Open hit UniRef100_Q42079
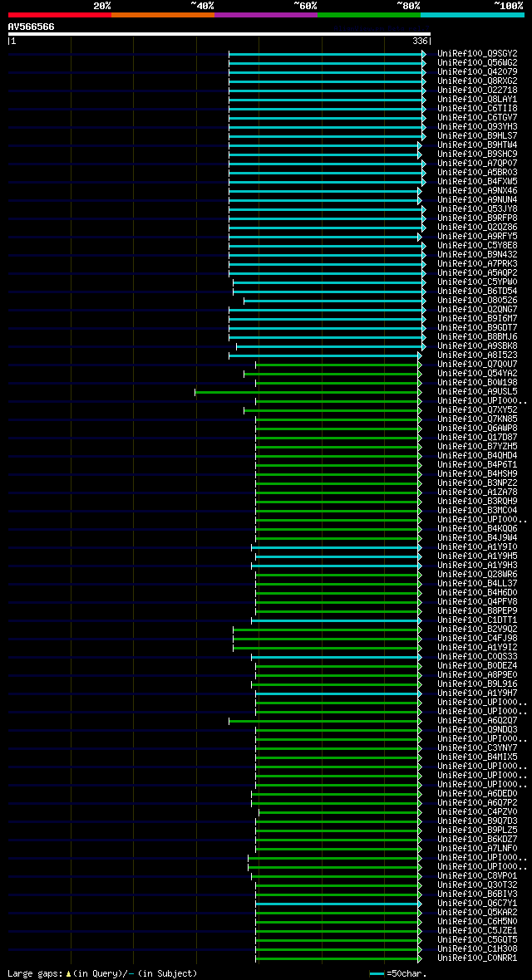 point(477,72)
